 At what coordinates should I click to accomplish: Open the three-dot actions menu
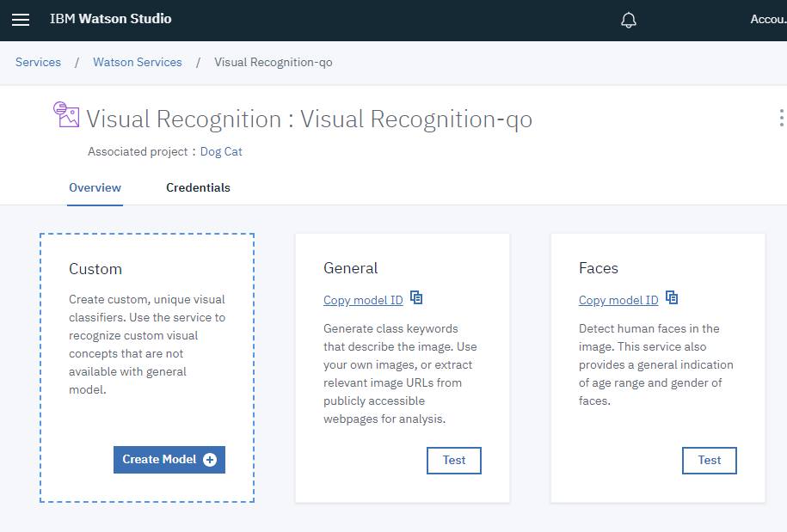pos(781,118)
